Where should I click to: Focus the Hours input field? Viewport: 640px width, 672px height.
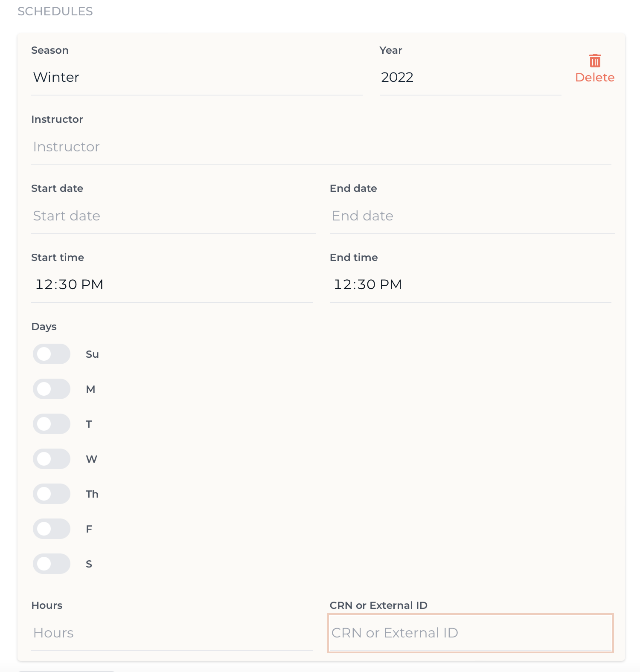pyautogui.click(x=172, y=633)
